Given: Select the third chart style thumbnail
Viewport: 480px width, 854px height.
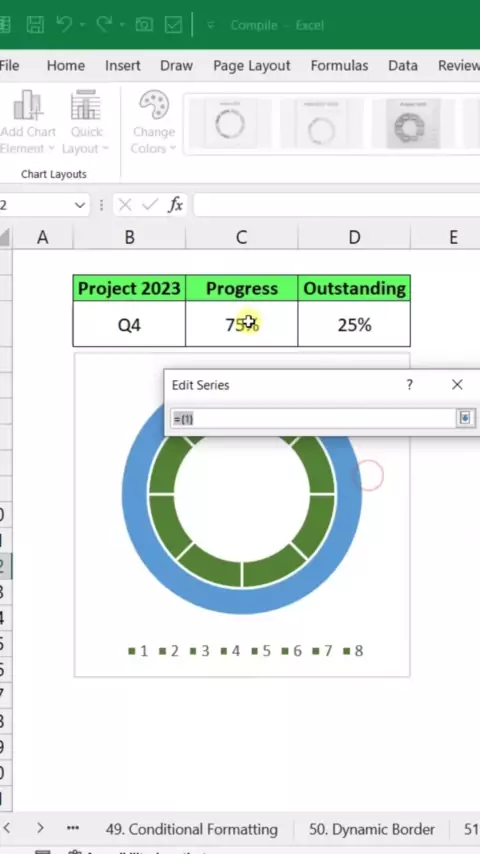Looking at the screenshot, I should click(412, 123).
